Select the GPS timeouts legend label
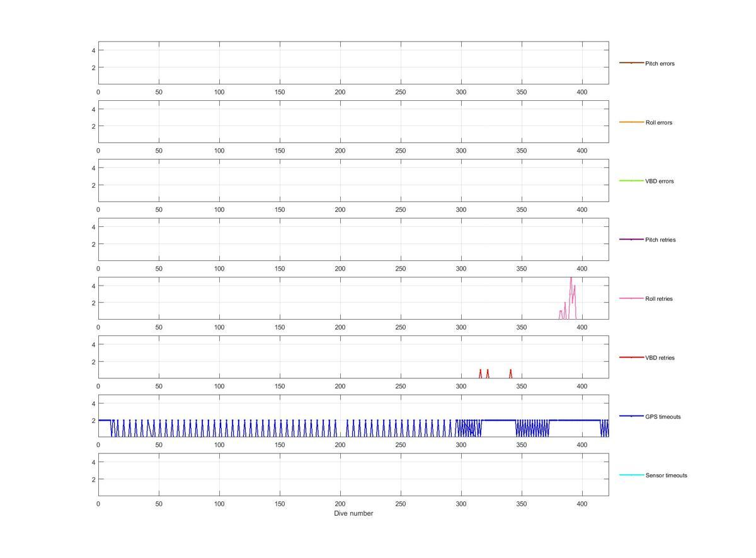Image resolution: width=756 pixels, height=558 pixels. tap(663, 417)
